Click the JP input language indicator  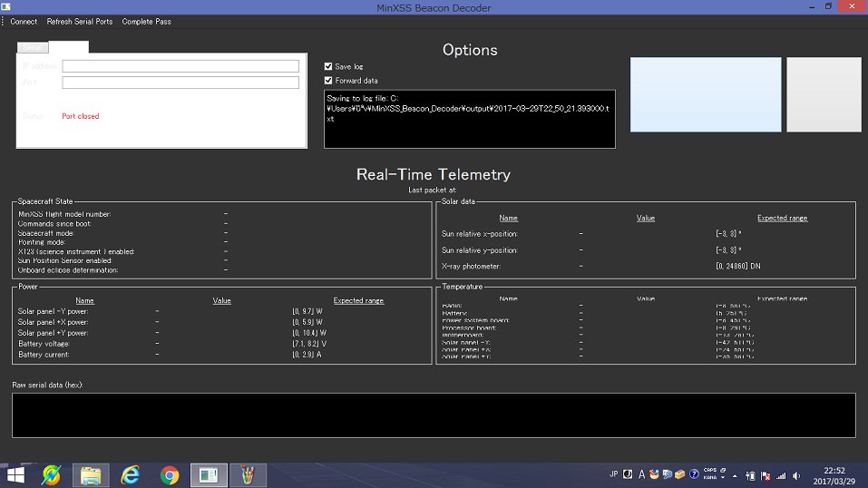coord(613,474)
